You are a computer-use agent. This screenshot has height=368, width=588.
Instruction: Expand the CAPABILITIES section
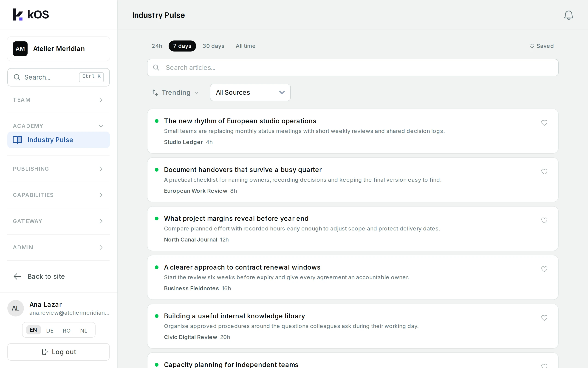pos(59,195)
